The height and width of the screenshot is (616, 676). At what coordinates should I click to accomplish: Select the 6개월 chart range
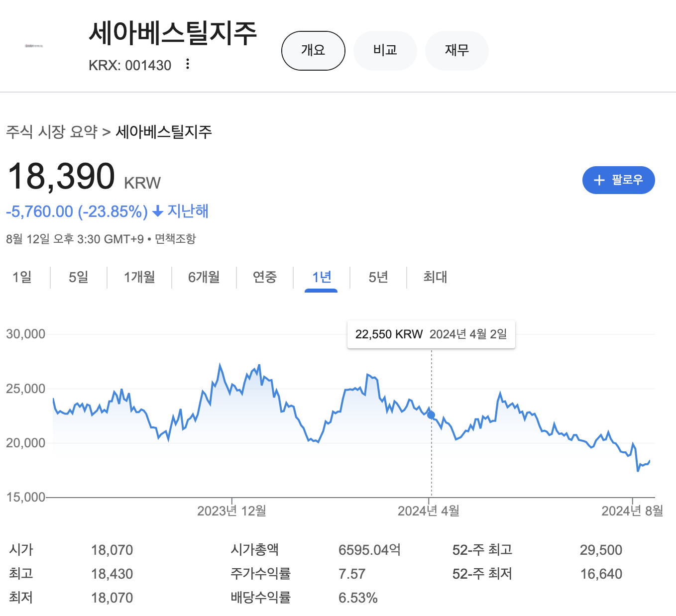coord(204,277)
